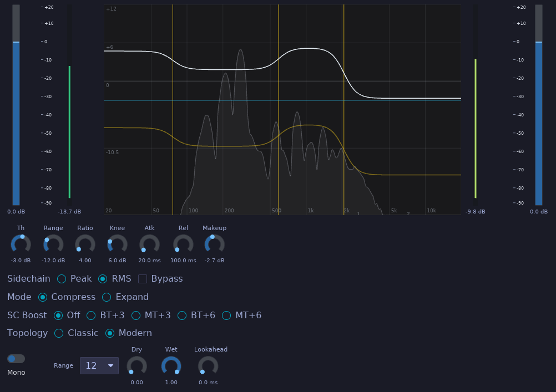Click the 6.0 dB knee value
Image resolution: width=556 pixels, height=392 pixels.
tap(118, 261)
